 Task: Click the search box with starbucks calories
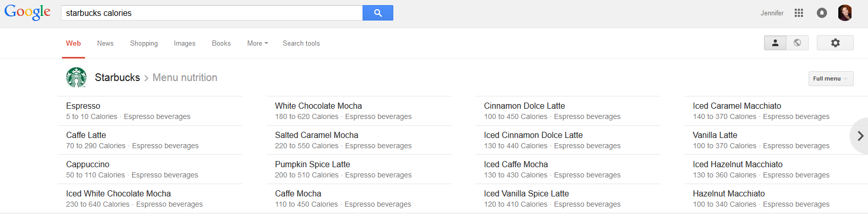point(211,13)
